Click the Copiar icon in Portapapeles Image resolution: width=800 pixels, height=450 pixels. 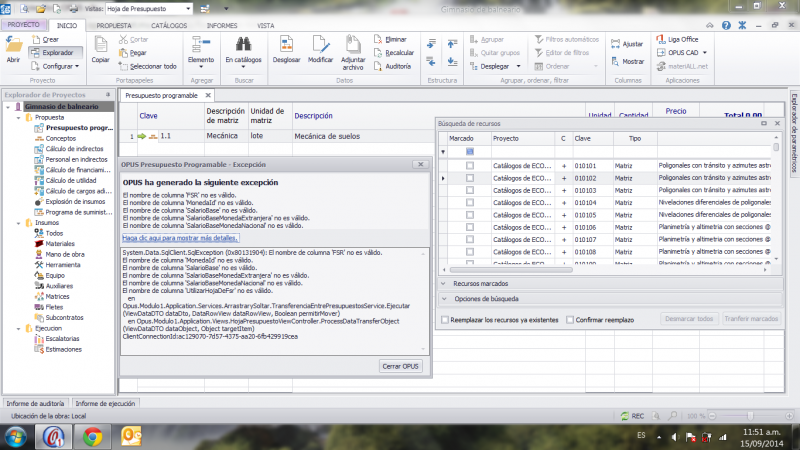tap(101, 45)
